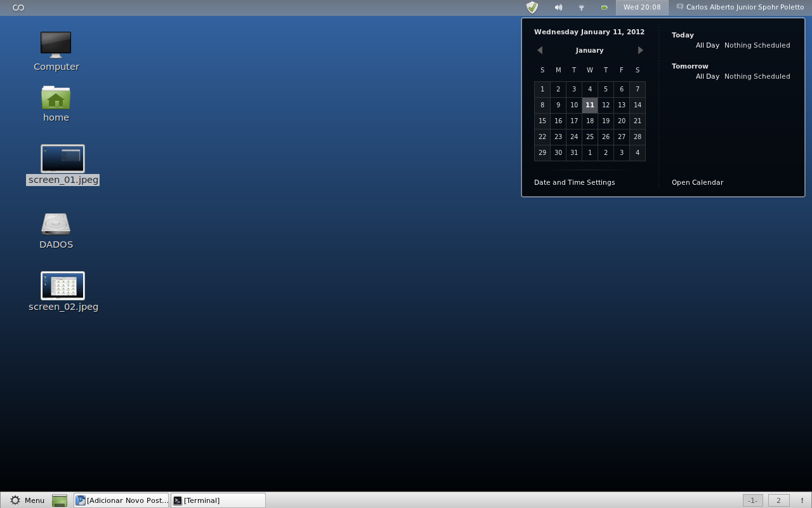Screen dimensions: 812x508
Task: Select date 7 in calendar
Action: point(638,89)
